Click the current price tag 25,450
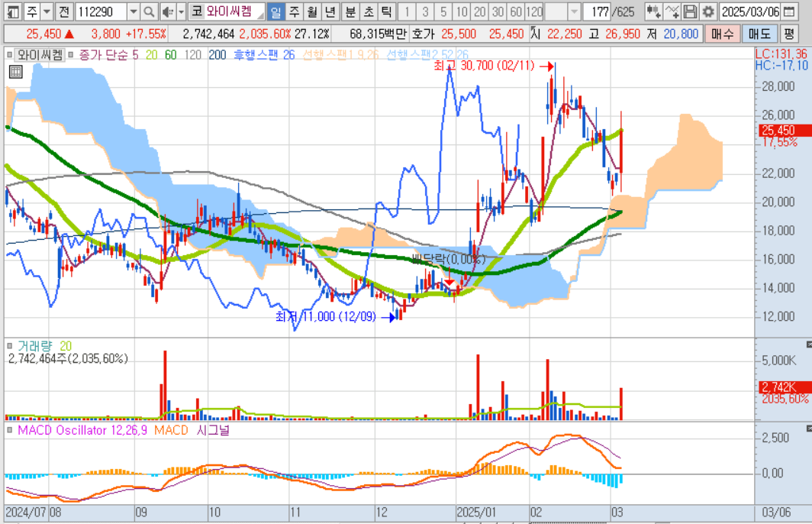 (x=785, y=130)
